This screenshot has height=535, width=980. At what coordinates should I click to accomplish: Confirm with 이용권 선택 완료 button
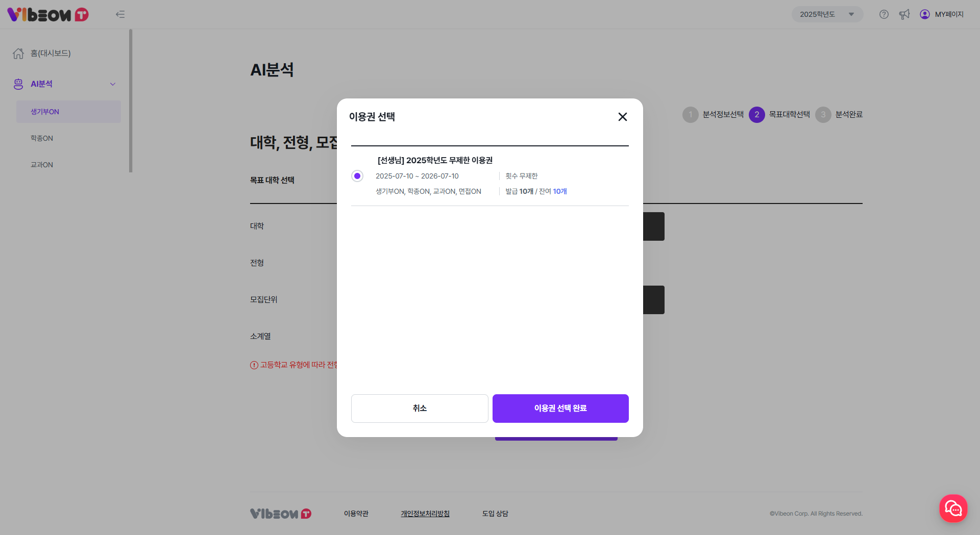[x=560, y=408]
